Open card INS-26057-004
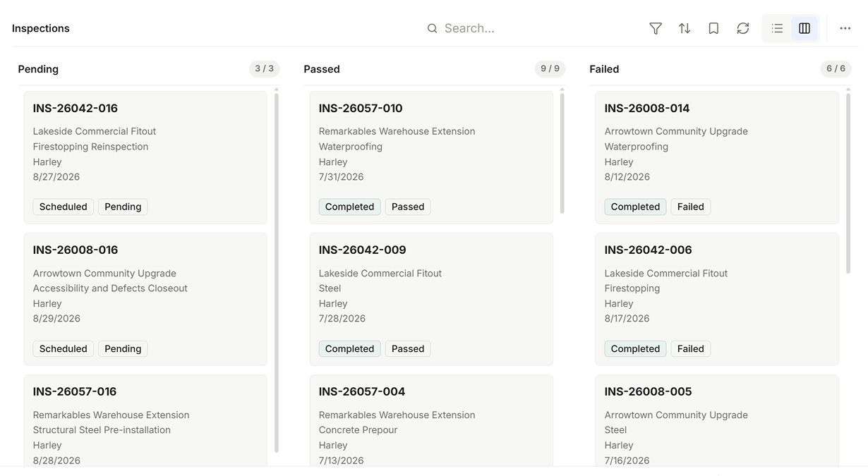 click(x=431, y=421)
